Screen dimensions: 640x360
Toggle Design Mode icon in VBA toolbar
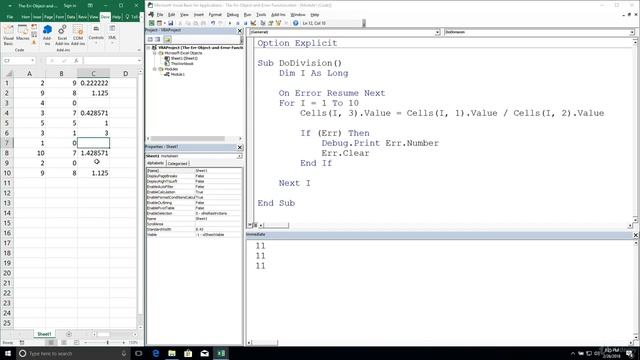[253, 23]
